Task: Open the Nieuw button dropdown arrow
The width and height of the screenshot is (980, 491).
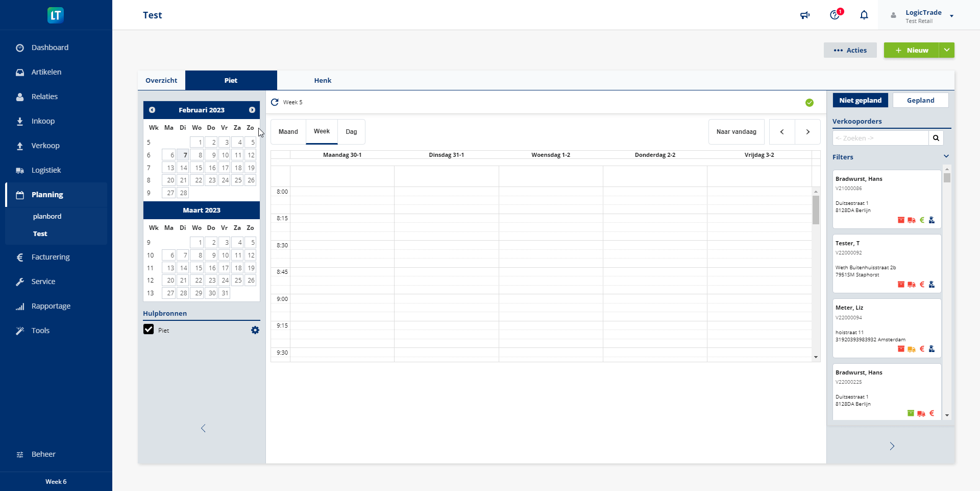Action: (x=947, y=50)
